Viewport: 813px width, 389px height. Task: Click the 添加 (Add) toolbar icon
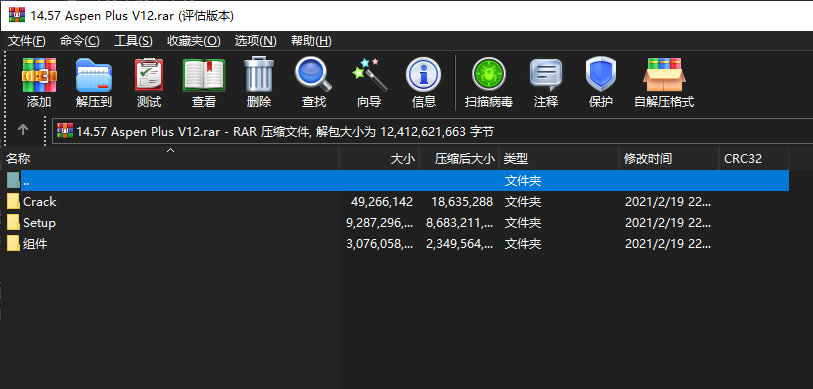point(39,75)
